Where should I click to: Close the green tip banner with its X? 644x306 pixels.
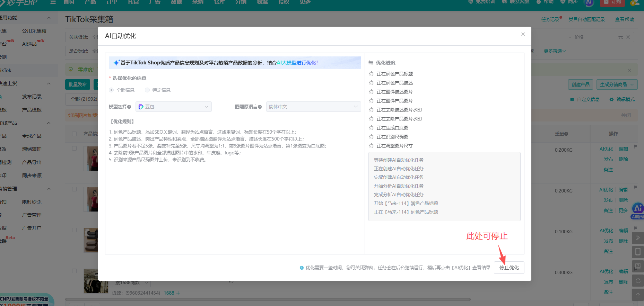tap(629, 70)
